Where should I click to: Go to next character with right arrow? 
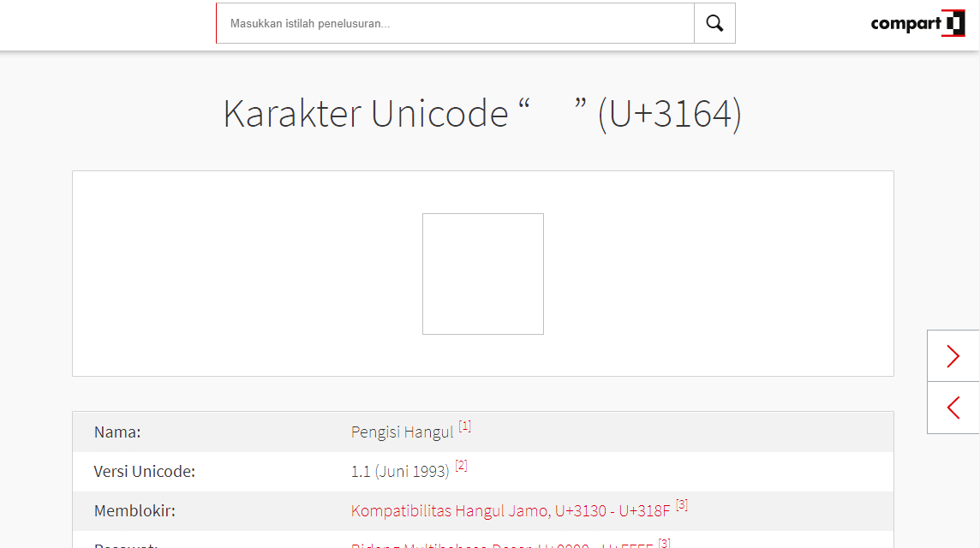coord(953,355)
